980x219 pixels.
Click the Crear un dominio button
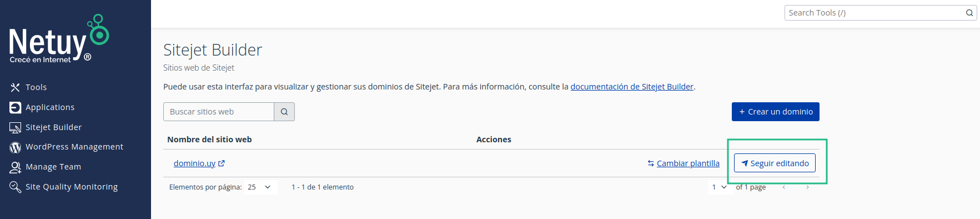click(x=775, y=112)
